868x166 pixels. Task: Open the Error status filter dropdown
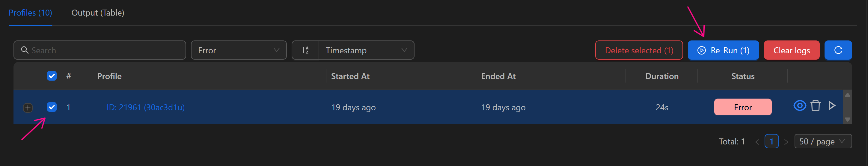239,51
